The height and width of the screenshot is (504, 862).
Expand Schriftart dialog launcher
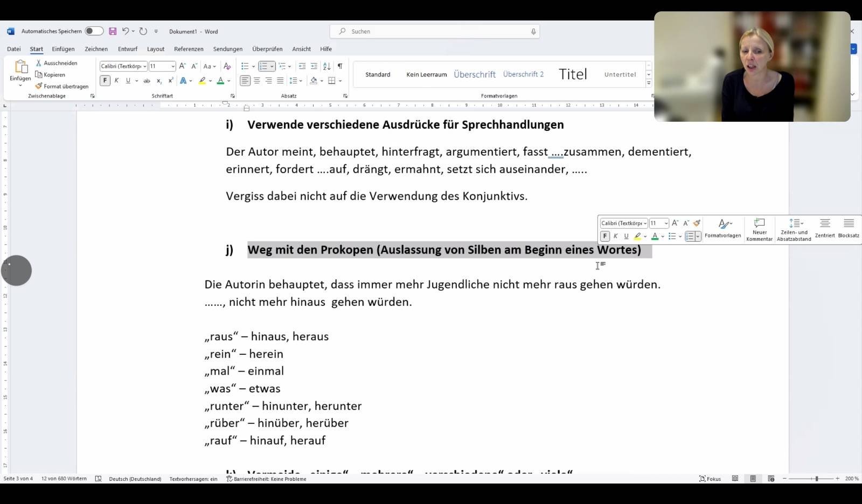tap(232, 96)
